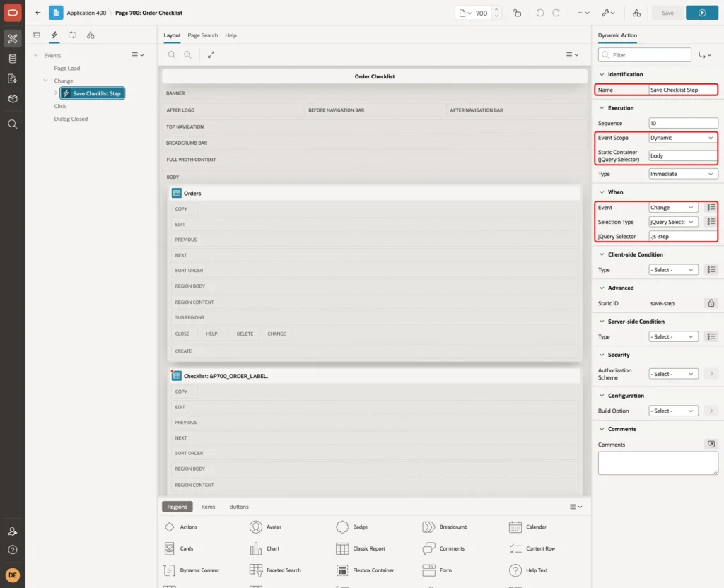Open the gallery pane menu
724x588 pixels.
(576, 507)
